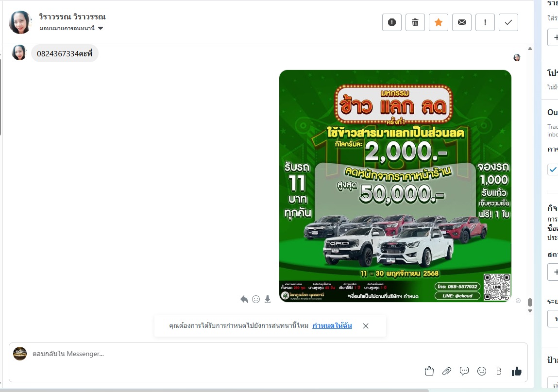558x392 pixels.
Task: Open saved replies speech bubble icon
Action: coord(464,371)
